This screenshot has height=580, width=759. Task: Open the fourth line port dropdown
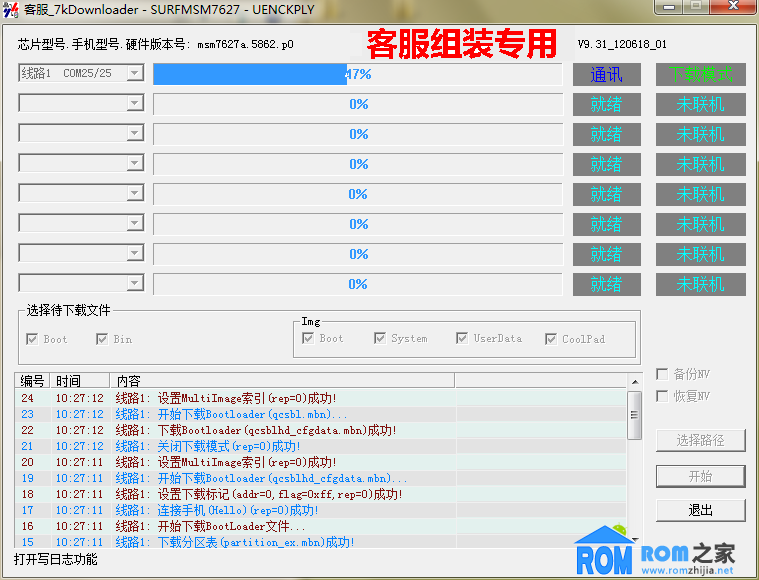tap(81, 163)
